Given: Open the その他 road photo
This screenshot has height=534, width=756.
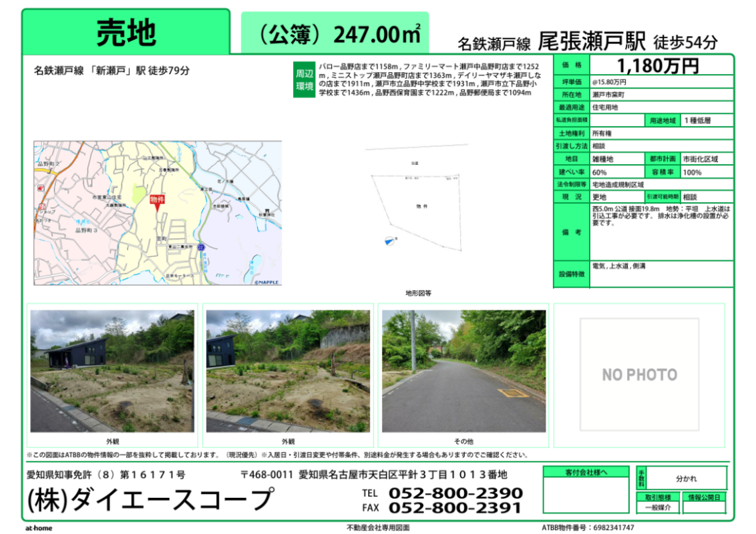Looking at the screenshot, I should point(463,370).
